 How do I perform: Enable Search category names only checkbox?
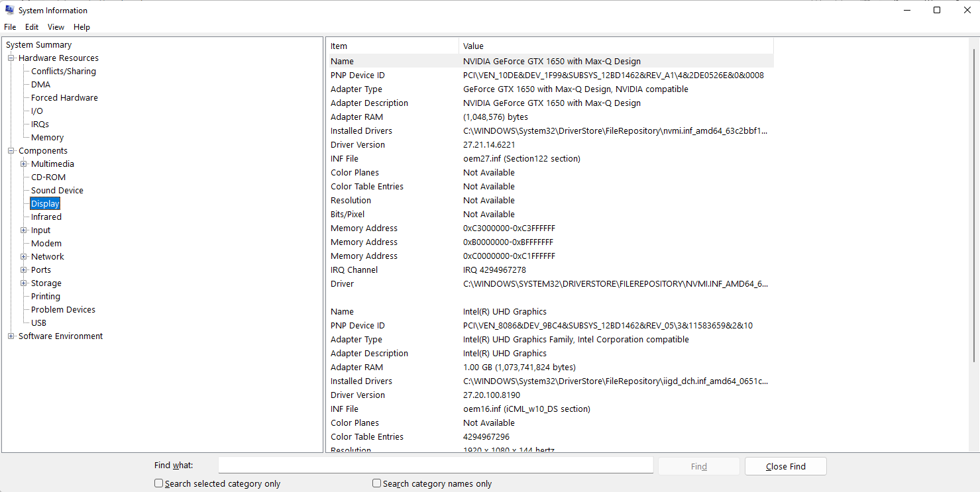[x=377, y=483]
